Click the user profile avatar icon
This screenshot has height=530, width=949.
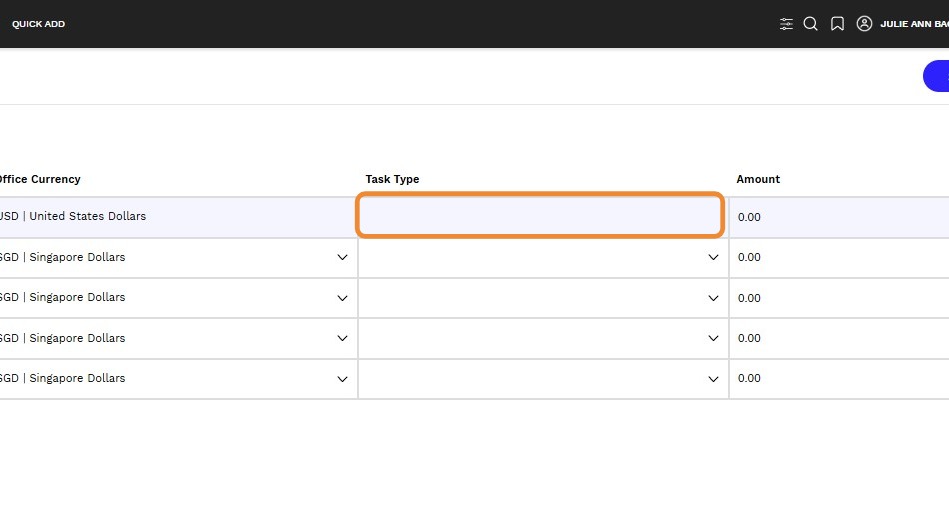864,24
